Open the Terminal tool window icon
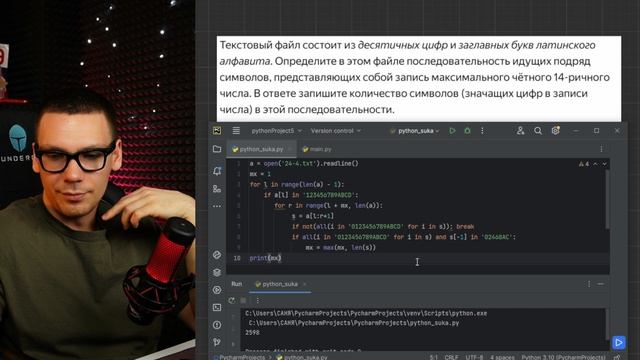Viewport: 640px width, 360px height. (217, 307)
